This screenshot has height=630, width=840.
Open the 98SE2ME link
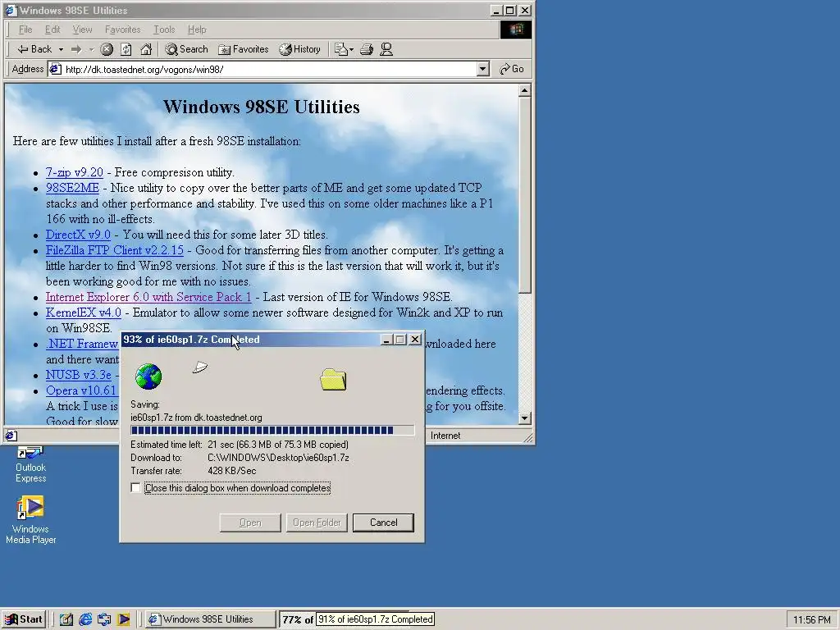point(72,188)
